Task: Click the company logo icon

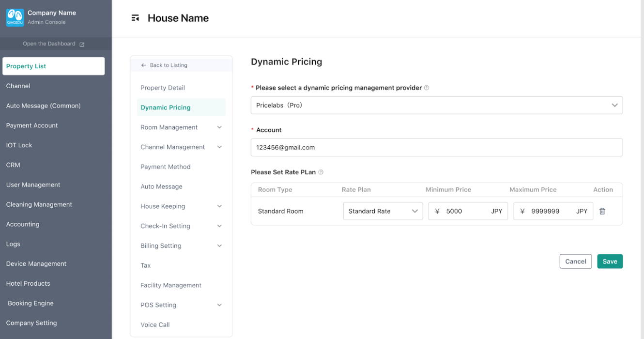Action: pyautogui.click(x=15, y=17)
